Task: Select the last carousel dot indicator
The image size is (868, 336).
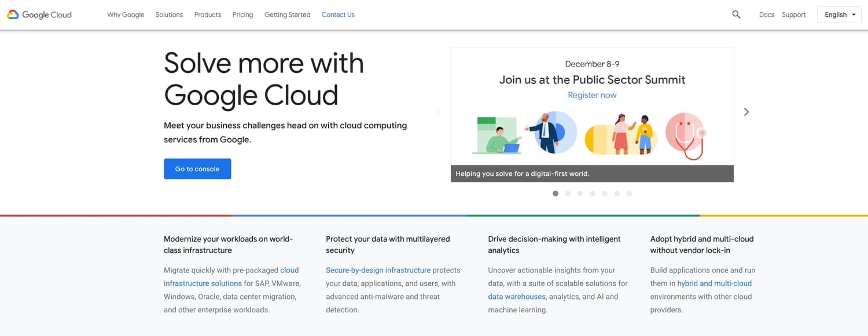Action: tap(629, 194)
